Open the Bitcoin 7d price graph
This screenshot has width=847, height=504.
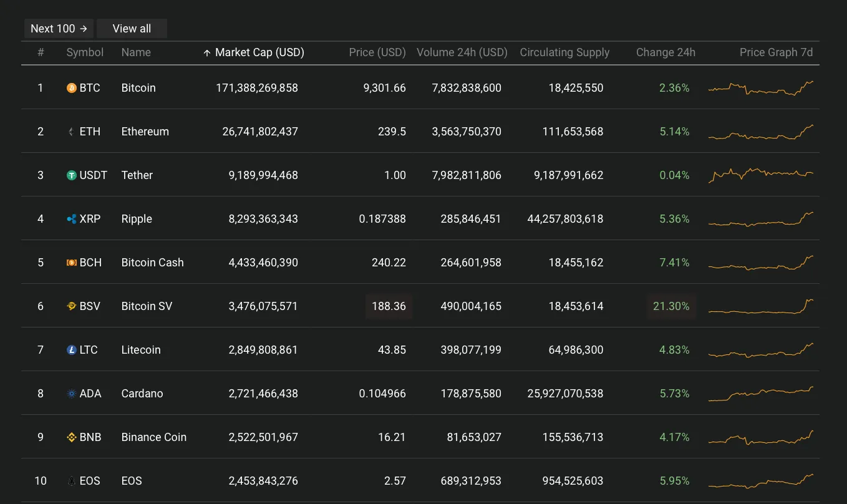click(x=760, y=88)
